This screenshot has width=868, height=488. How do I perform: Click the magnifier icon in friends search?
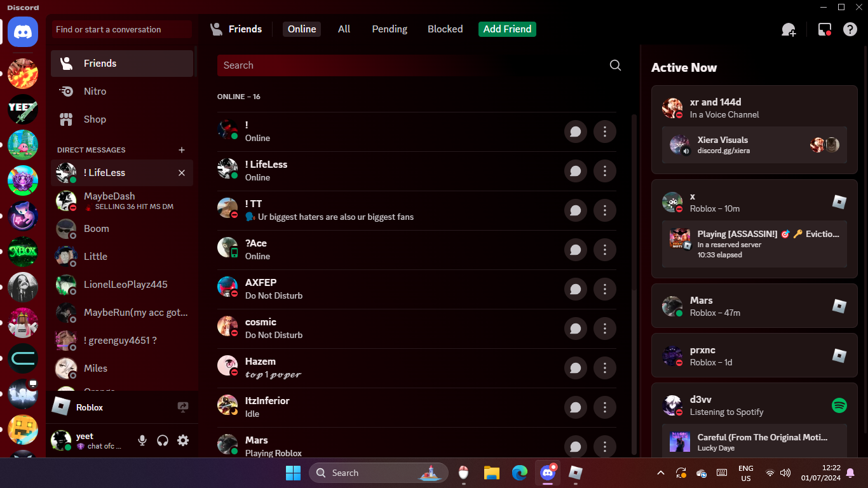pyautogui.click(x=615, y=65)
